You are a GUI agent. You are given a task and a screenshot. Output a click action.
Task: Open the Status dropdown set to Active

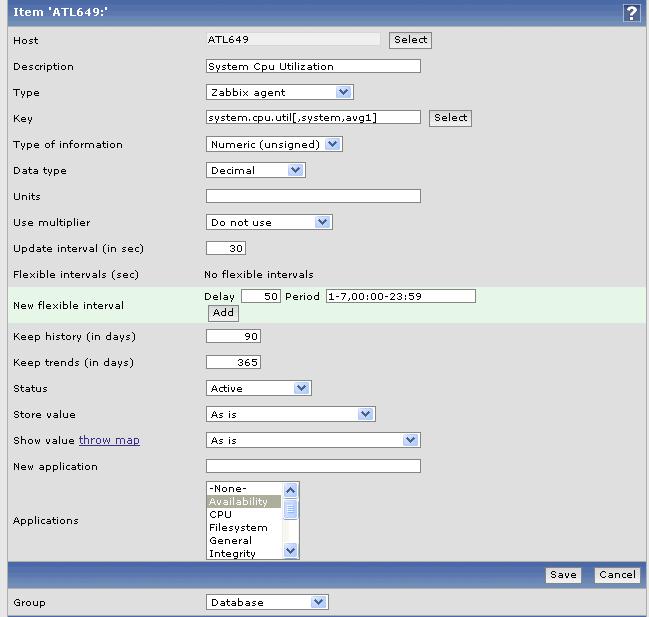[259, 388]
